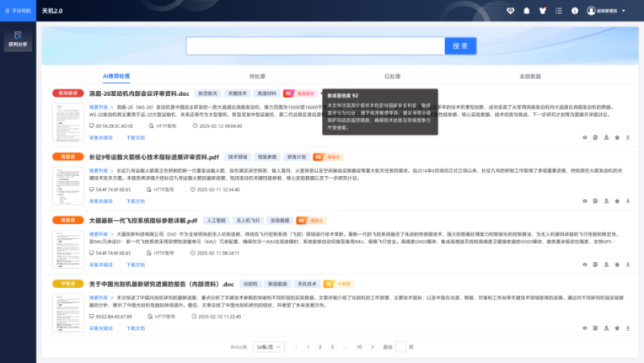Click 采集关键词 link under 涡扇-20 document

pos(101,137)
